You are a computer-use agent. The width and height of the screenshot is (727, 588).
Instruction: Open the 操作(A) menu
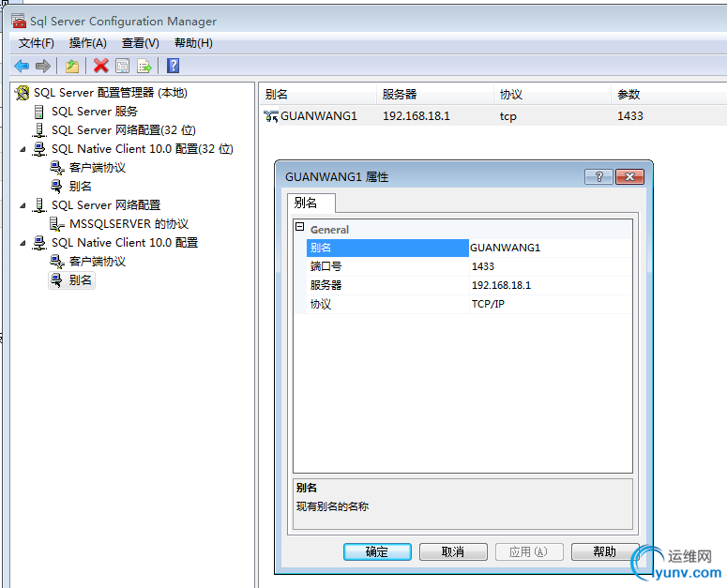click(87, 43)
